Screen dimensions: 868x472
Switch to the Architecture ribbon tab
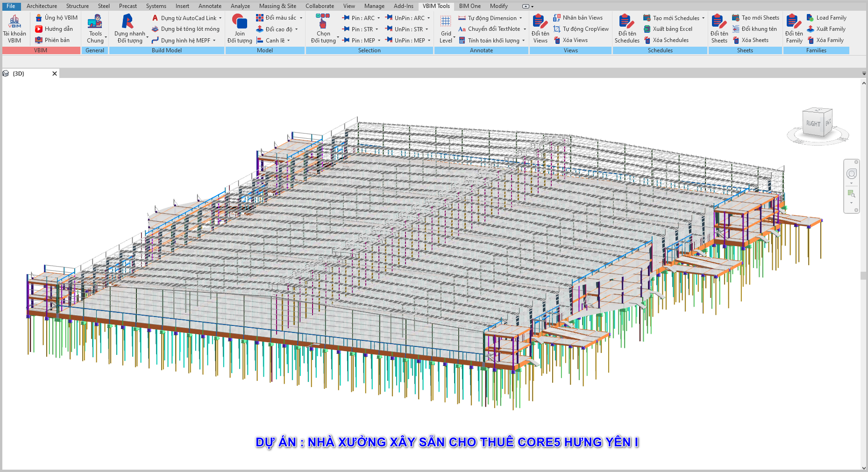click(x=42, y=6)
